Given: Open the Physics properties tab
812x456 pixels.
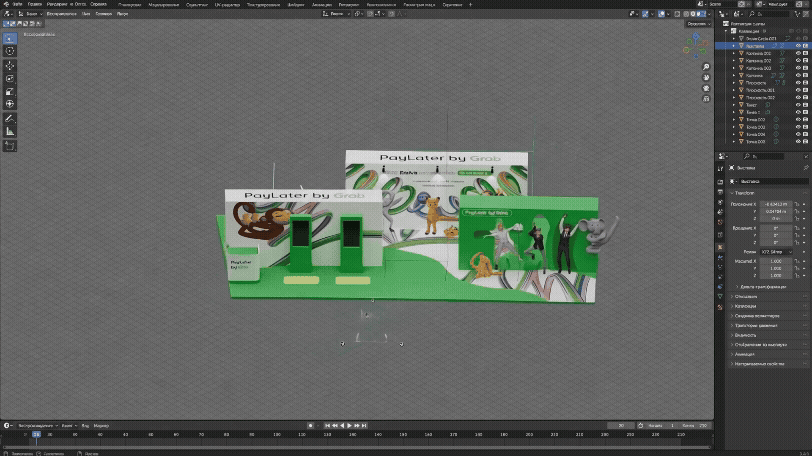Looking at the screenshot, I should click(x=720, y=277).
